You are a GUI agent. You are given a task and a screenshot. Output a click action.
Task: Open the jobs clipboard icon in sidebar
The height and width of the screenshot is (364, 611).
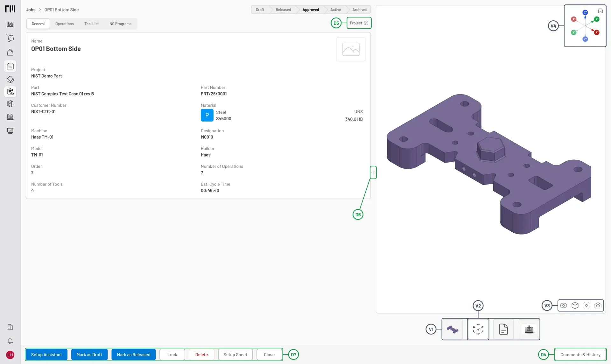(x=10, y=92)
